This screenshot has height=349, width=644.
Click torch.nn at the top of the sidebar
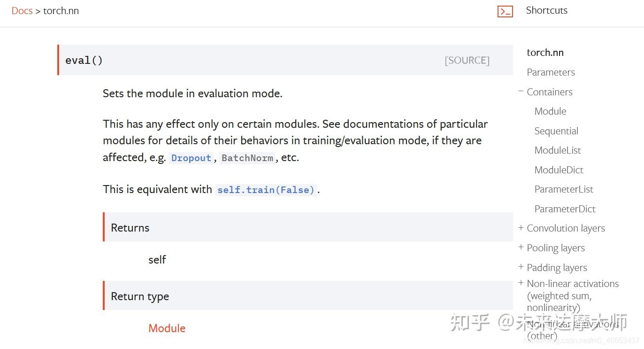tap(545, 52)
